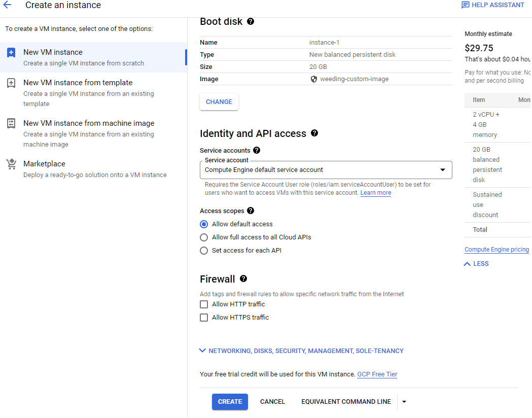This screenshot has height=418, width=532.
Task: Choose New VM instance from template
Action: click(93, 93)
